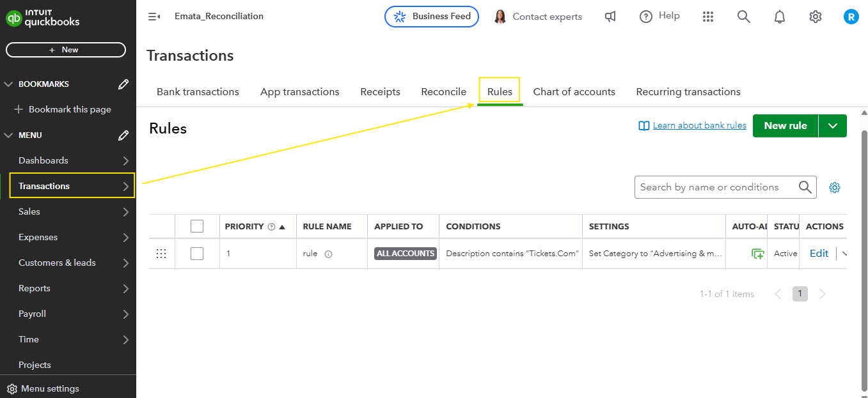Open Projects in the sidebar
The width and height of the screenshot is (868, 398).
[35, 365]
